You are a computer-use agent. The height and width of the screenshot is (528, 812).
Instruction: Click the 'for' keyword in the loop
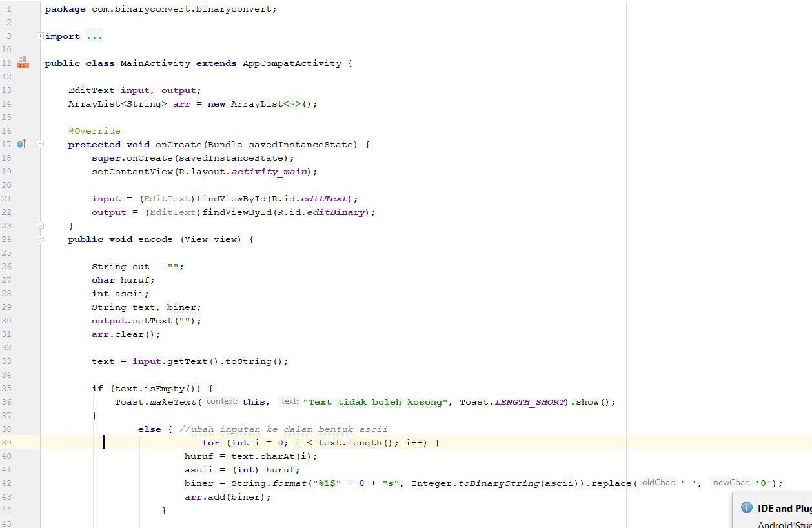(210, 443)
